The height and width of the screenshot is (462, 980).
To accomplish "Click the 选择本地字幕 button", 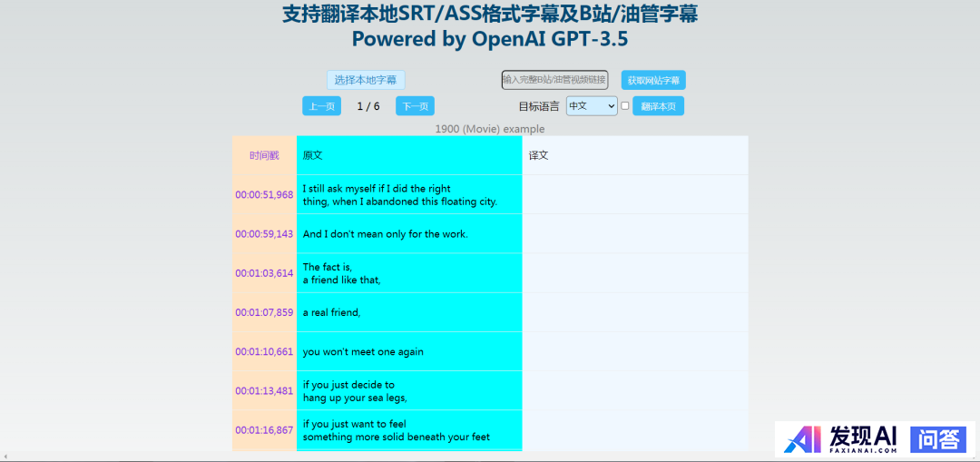I will coord(366,80).
